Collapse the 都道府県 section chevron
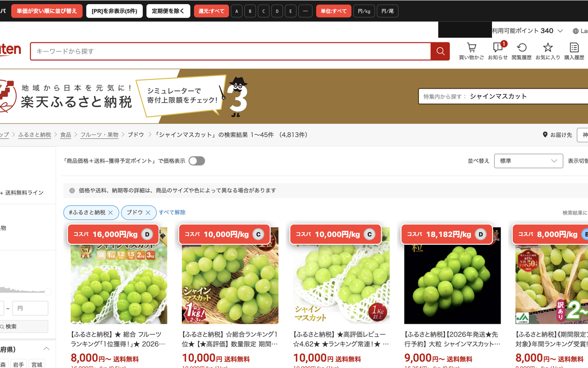Viewport: 588px width, 368px height. click(x=46, y=349)
